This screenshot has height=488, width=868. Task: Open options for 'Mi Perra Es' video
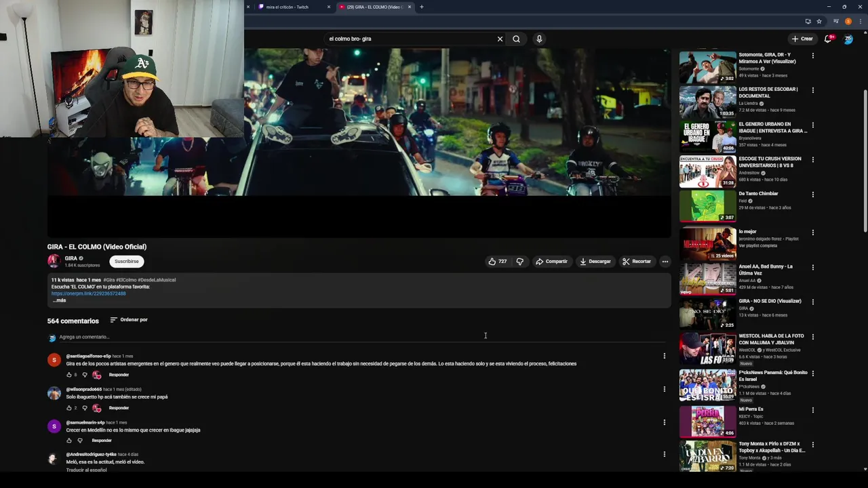pyautogui.click(x=812, y=410)
